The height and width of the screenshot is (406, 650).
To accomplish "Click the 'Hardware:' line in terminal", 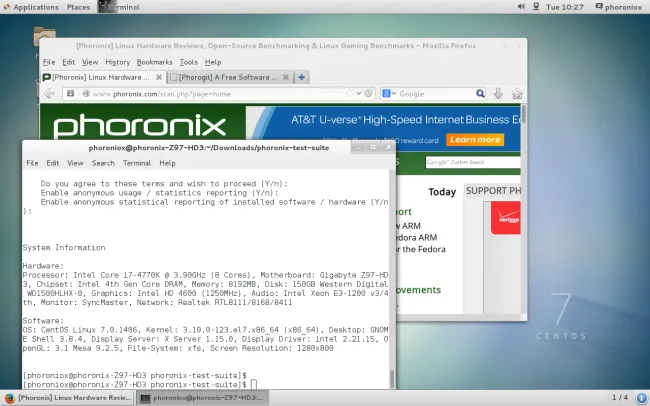I will point(43,266).
